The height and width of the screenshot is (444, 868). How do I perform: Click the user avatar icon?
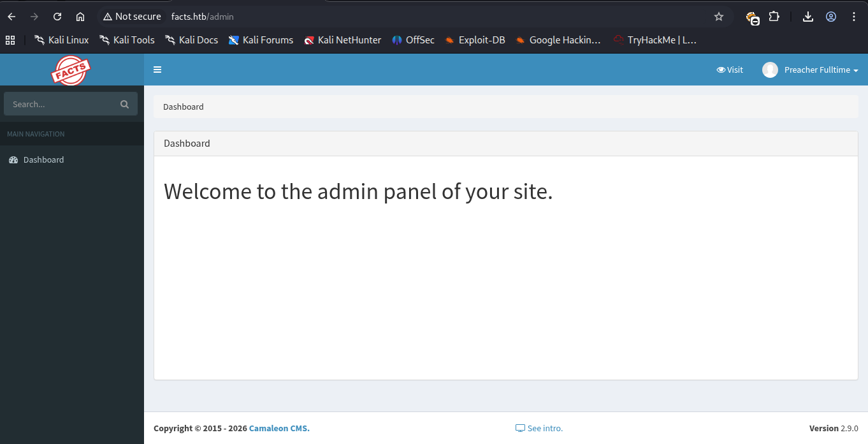[x=770, y=70]
